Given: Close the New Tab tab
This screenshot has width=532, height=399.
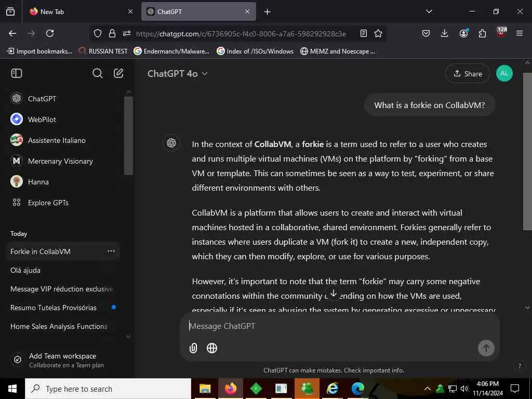Looking at the screenshot, I should coord(130,11).
